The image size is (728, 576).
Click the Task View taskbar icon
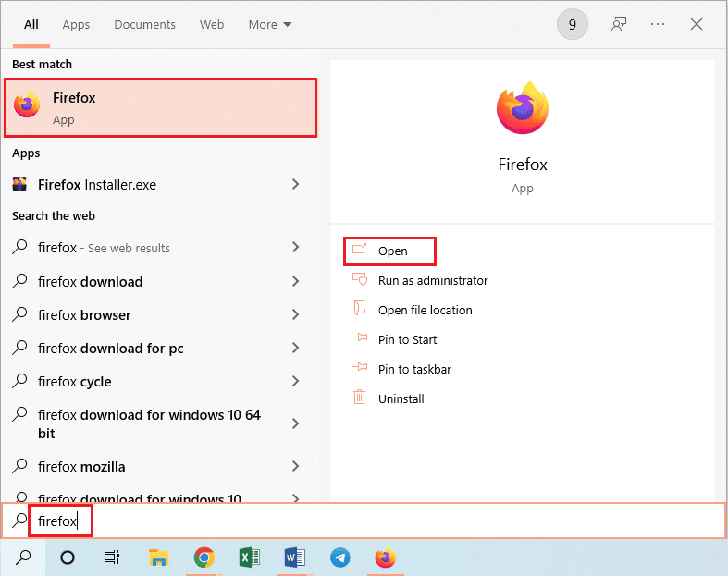(x=112, y=558)
